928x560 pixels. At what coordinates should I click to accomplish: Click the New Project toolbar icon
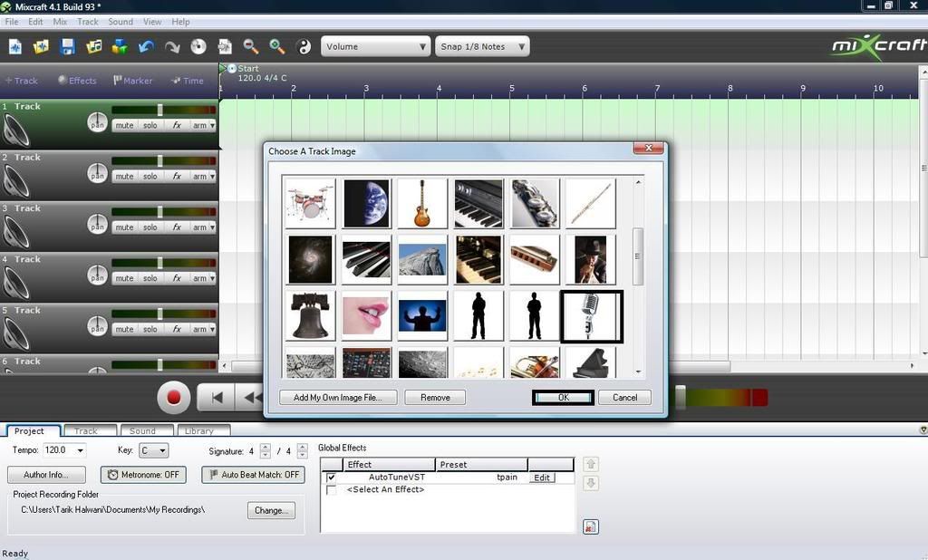[15, 46]
